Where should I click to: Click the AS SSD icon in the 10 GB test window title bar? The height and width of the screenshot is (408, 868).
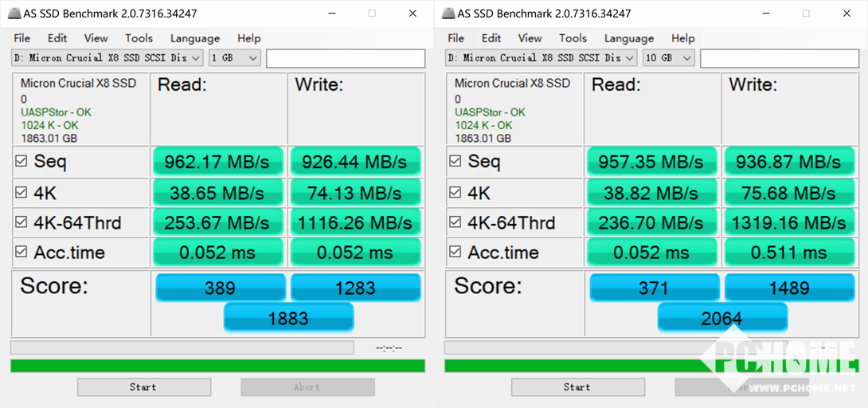451,14
